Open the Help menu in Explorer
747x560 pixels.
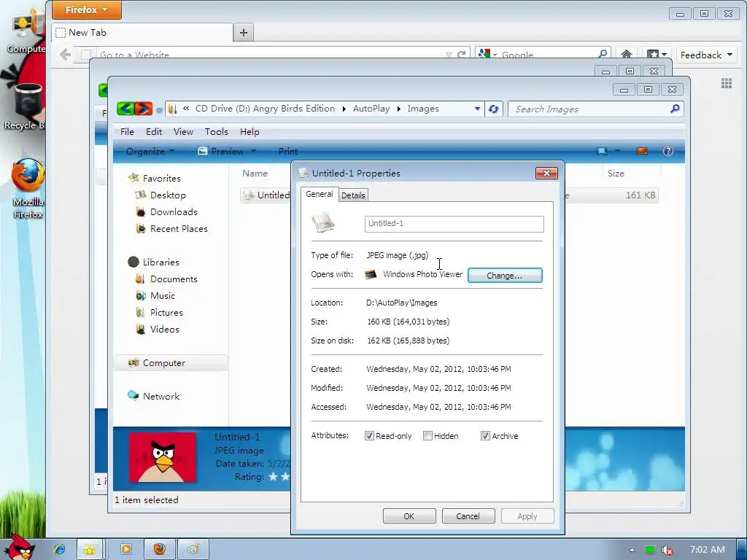click(x=249, y=132)
